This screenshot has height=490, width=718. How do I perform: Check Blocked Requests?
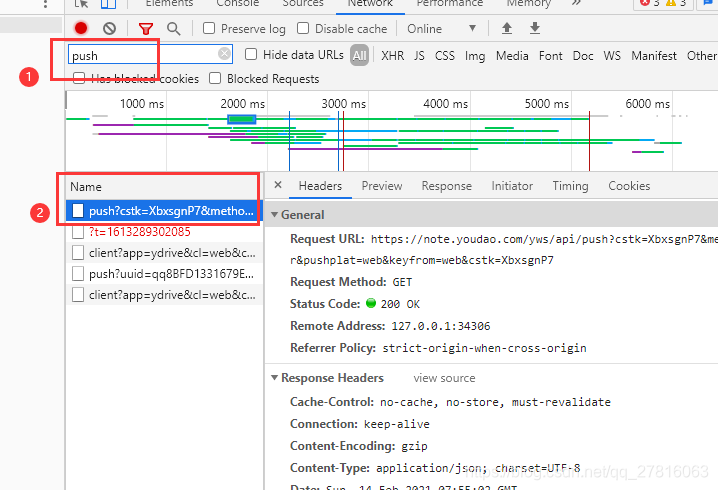pos(215,78)
